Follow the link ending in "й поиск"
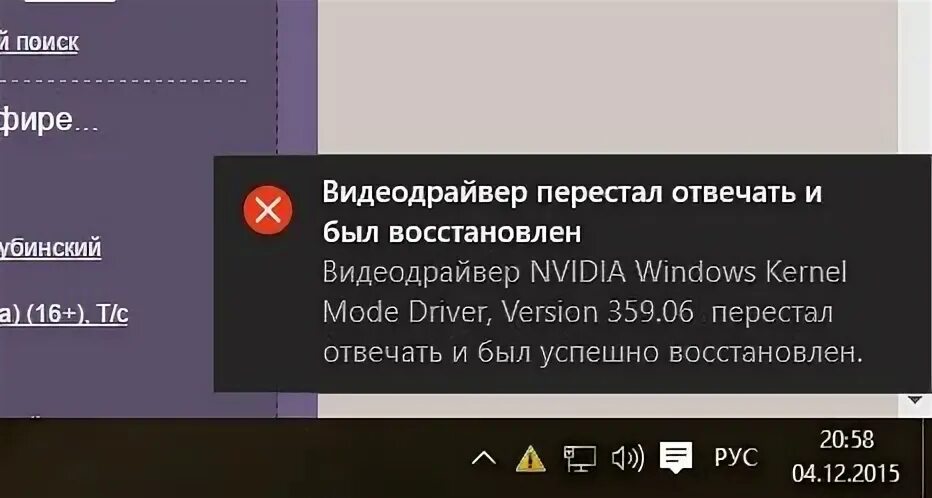The width and height of the screenshot is (932, 498). (39, 42)
